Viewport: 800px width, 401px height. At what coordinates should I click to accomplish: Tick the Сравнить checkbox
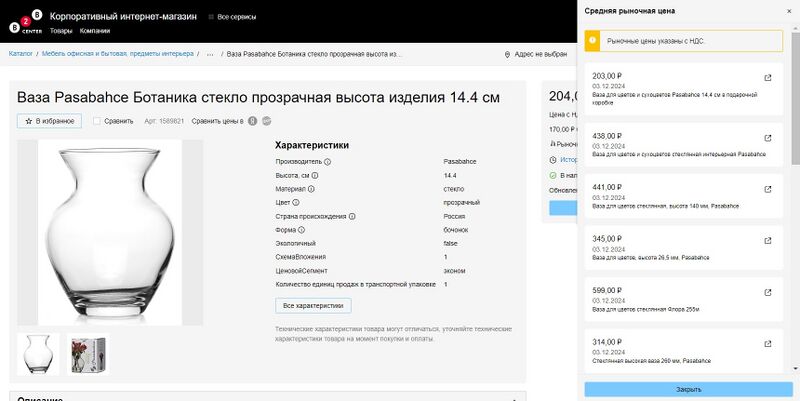[97, 121]
